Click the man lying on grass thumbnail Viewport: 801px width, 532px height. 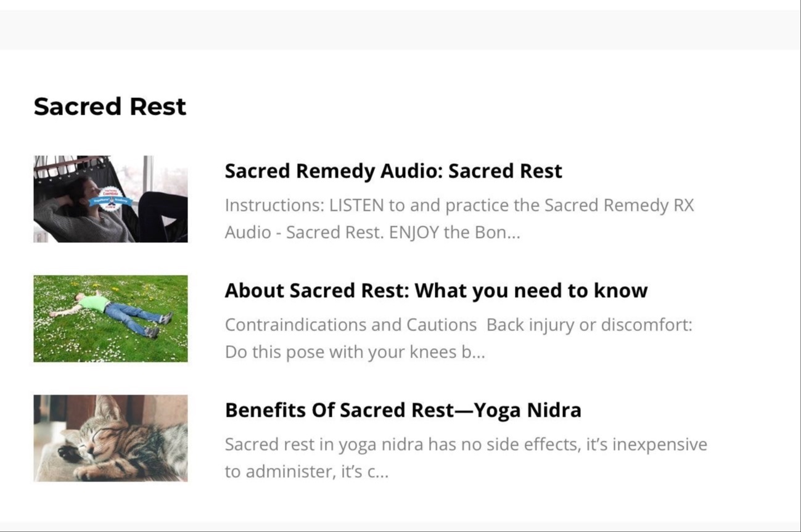[110, 318]
